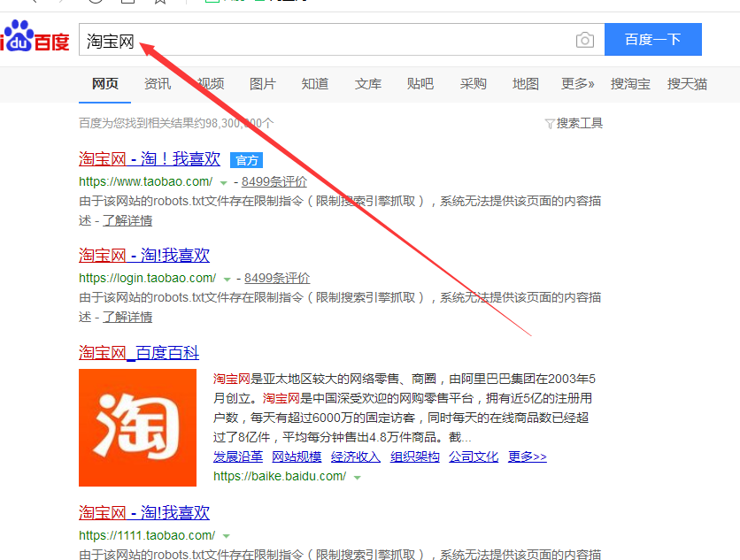Expand the arrow after www.taobao.com URL
Viewport: 740px width, 560px height.
[x=224, y=183]
